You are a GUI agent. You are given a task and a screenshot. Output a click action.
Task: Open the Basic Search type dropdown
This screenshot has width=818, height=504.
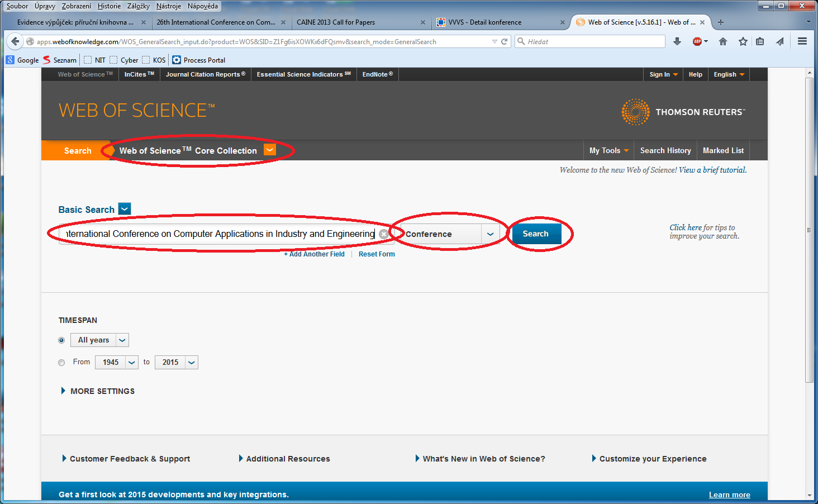click(x=125, y=209)
